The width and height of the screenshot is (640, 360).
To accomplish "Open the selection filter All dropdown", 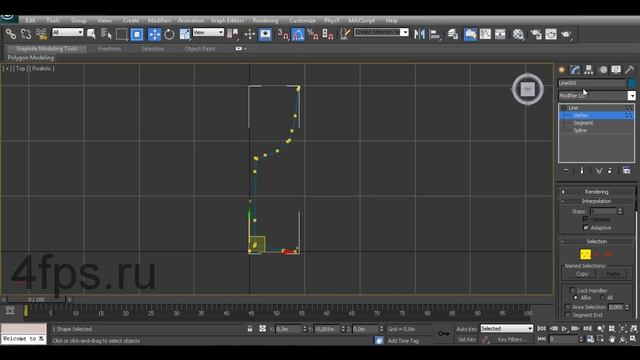I will click(67, 32).
